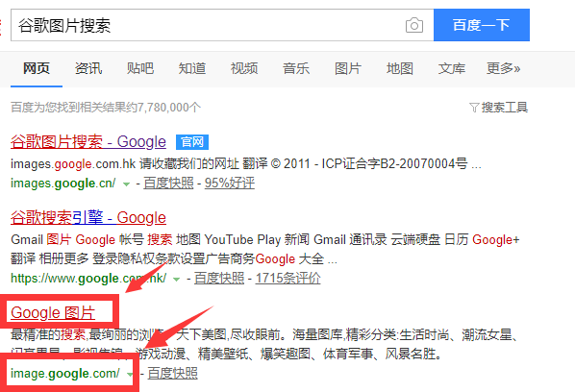
Task: Open the Google 图片 result
Action: [x=53, y=313]
